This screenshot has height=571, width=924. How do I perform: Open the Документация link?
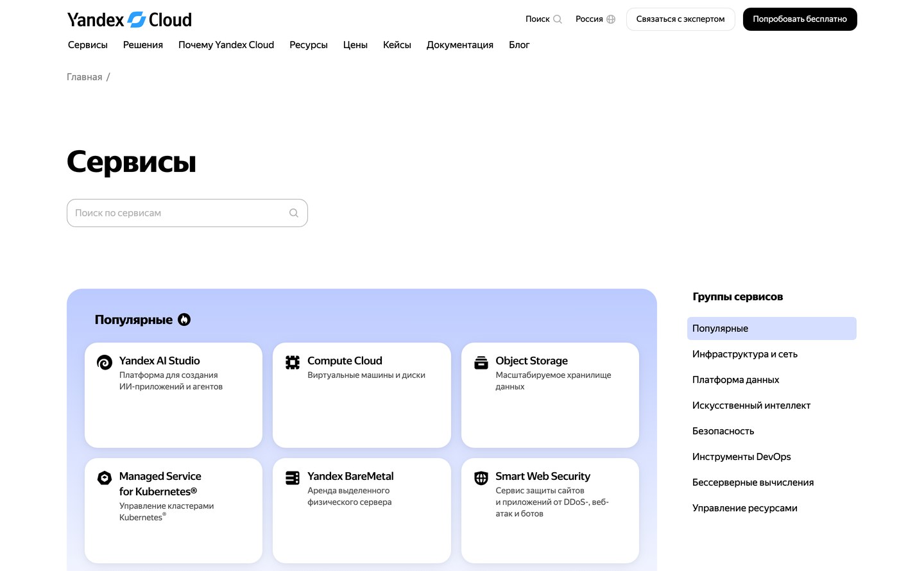460,45
